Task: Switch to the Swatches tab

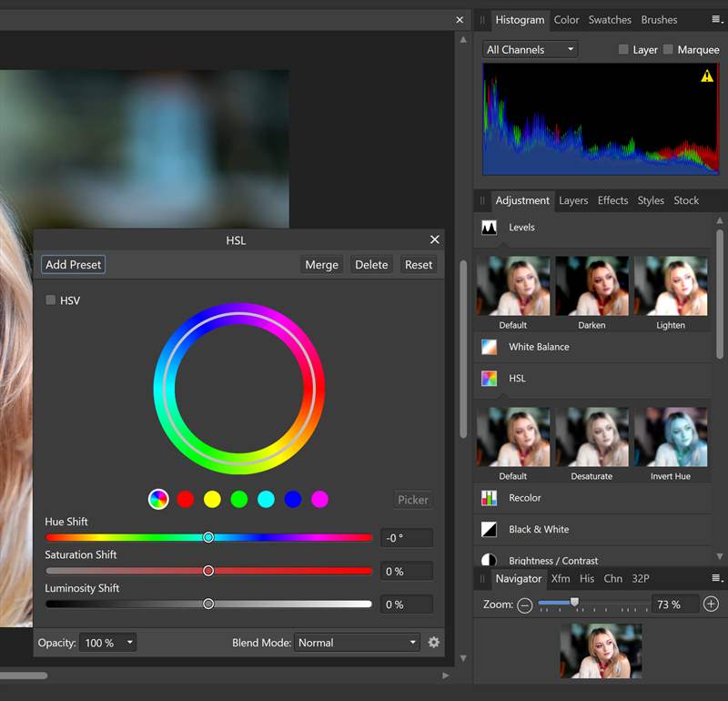Action: click(610, 19)
